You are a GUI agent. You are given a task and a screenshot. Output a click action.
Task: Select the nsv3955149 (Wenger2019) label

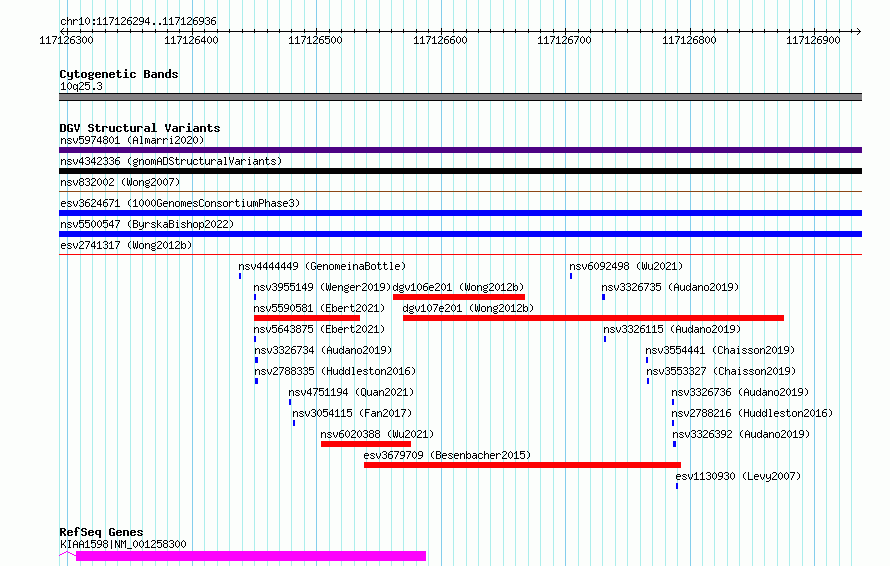click(322, 287)
